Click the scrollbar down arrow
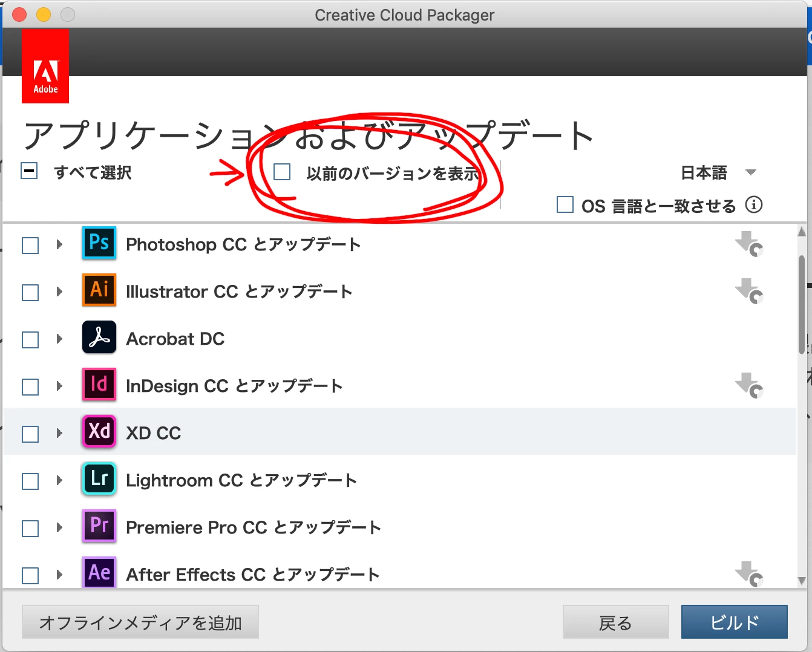The image size is (812, 652). (x=802, y=581)
